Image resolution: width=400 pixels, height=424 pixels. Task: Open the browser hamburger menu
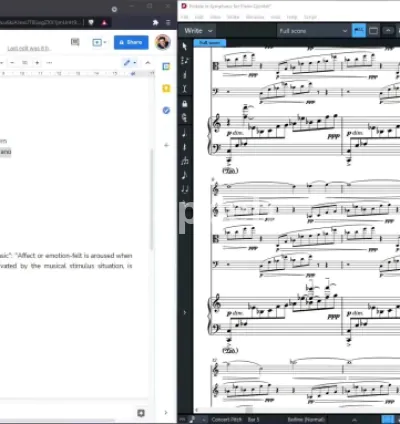pyautogui.click(x=168, y=22)
